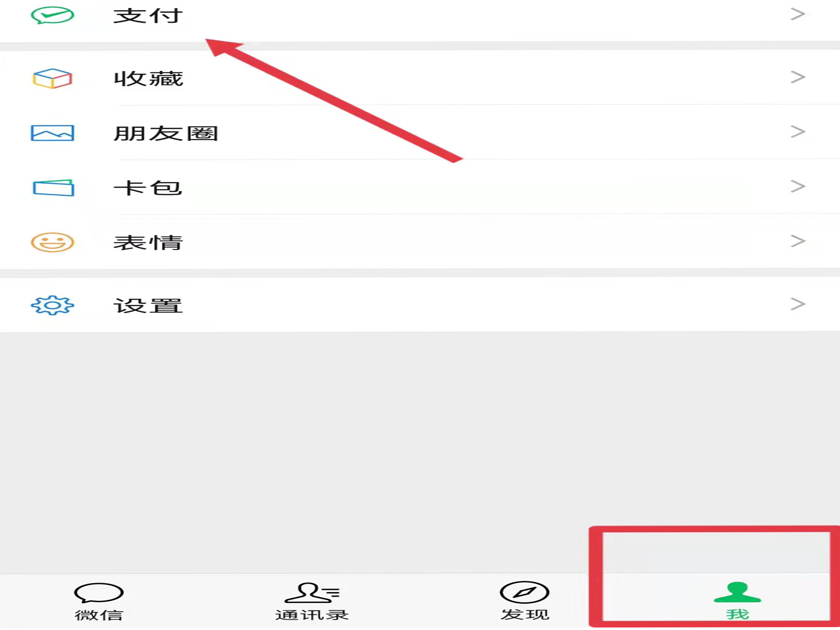Open the 卡包 row chevron
This screenshot has width=840, height=630.
pos(798,187)
